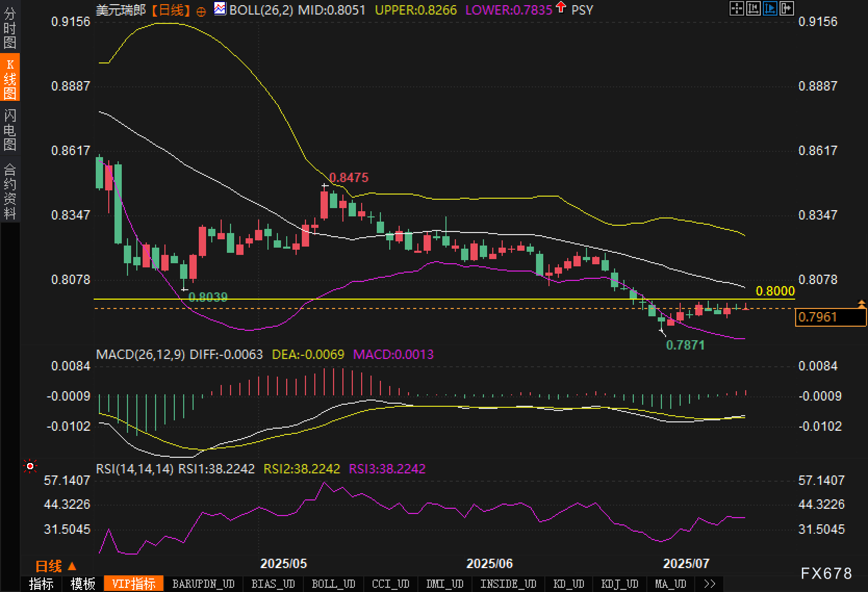Click the red sun marker near RSI
The height and width of the screenshot is (592, 868).
pos(30,467)
